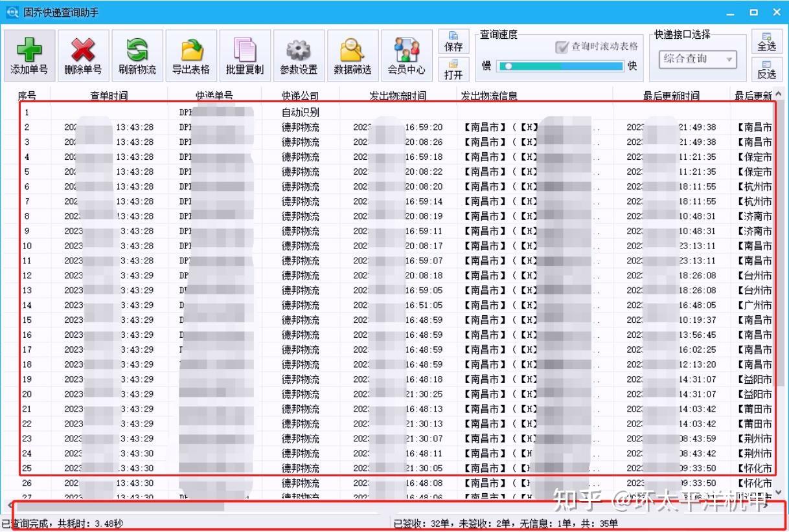This screenshot has width=789, height=532.
Task: Click 16:59:20 send time in row 2
Action: click(424, 127)
